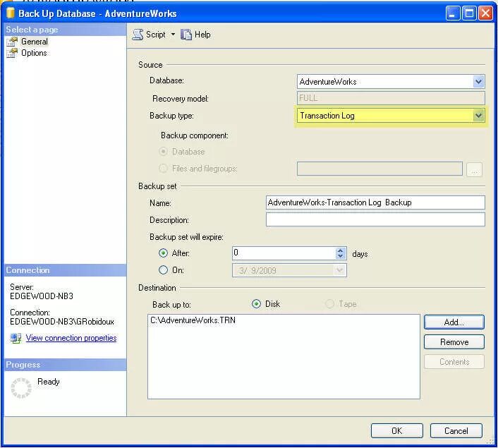Screen dimensions: 498x448
Task: Click the view connection properties icon
Action: [x=16, y=338]
